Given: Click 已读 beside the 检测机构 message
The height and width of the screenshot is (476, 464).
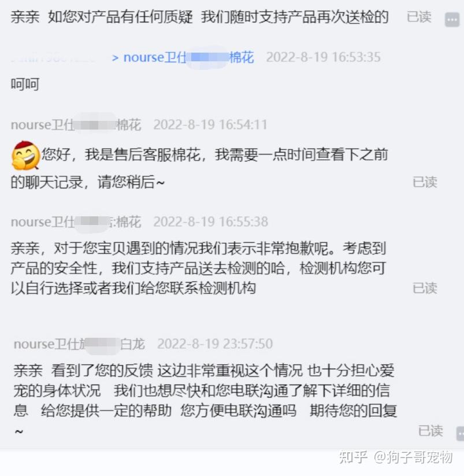Looking at the screenshot, I should pos(425,288).
